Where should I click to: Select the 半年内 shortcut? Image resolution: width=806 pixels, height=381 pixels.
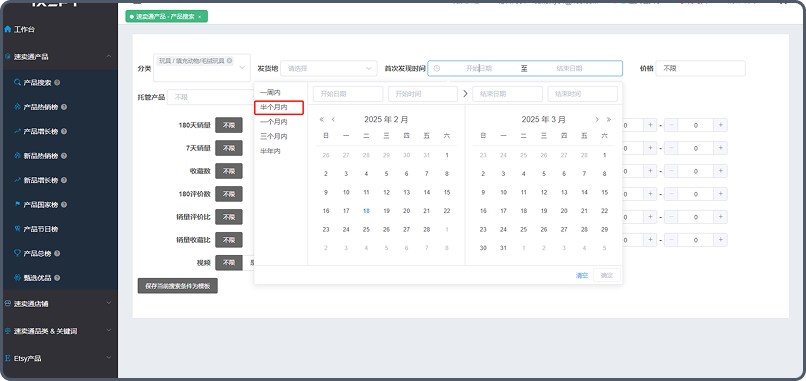click(270, 152)
